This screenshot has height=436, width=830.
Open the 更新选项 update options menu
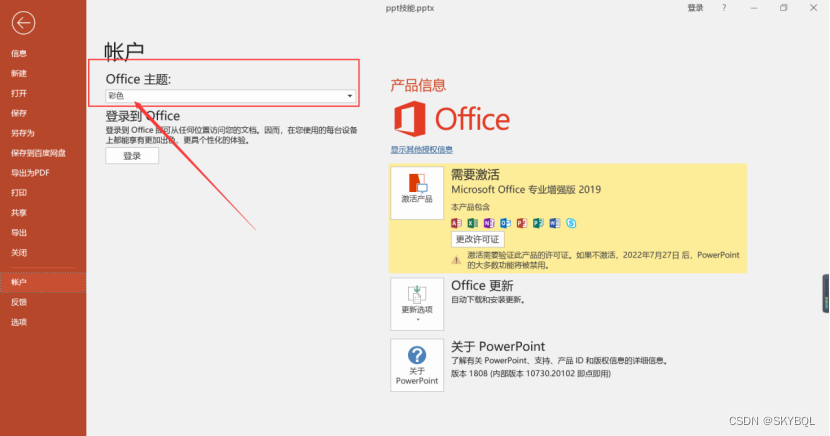tap(417, 304)
